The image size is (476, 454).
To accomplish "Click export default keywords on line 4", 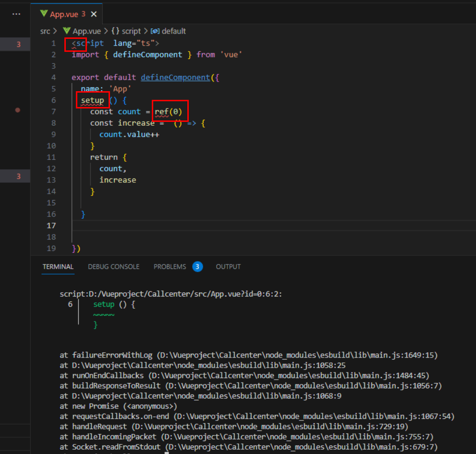I will (x=104, y=78).
